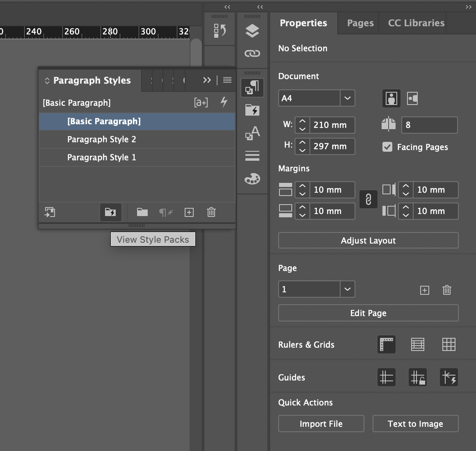Select the highlighted [Basic Paragraph] style row
This screenshot has width=476, height=451.
pyautogui.click(x=137, y=121)
